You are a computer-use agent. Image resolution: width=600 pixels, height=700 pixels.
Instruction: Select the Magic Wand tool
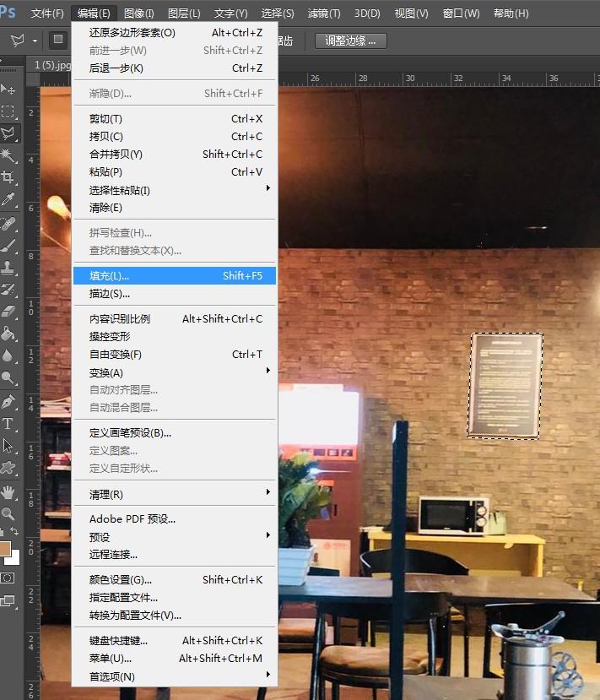click(x=8, y=155)
